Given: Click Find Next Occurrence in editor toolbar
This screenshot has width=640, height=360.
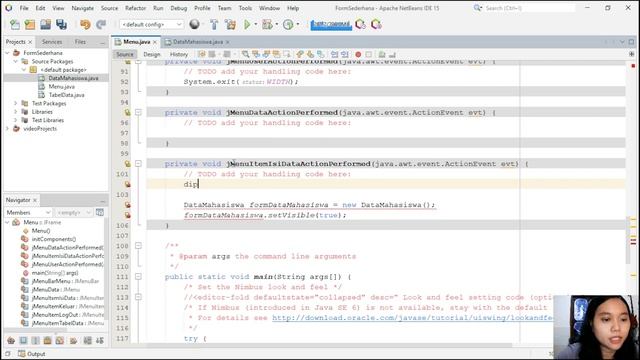Looking at the screenshot, I should [266, 54].
